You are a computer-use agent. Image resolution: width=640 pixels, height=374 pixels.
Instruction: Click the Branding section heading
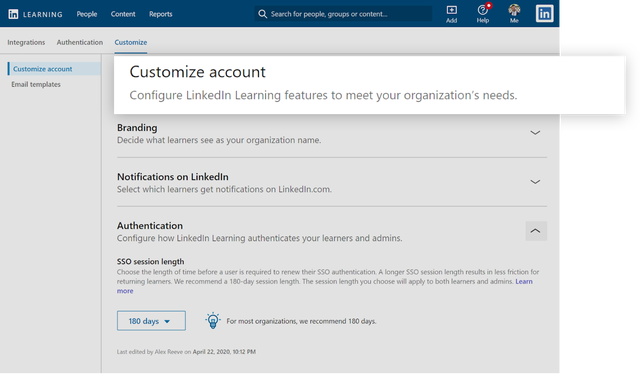pyautogui.click(x=137, y=127)
